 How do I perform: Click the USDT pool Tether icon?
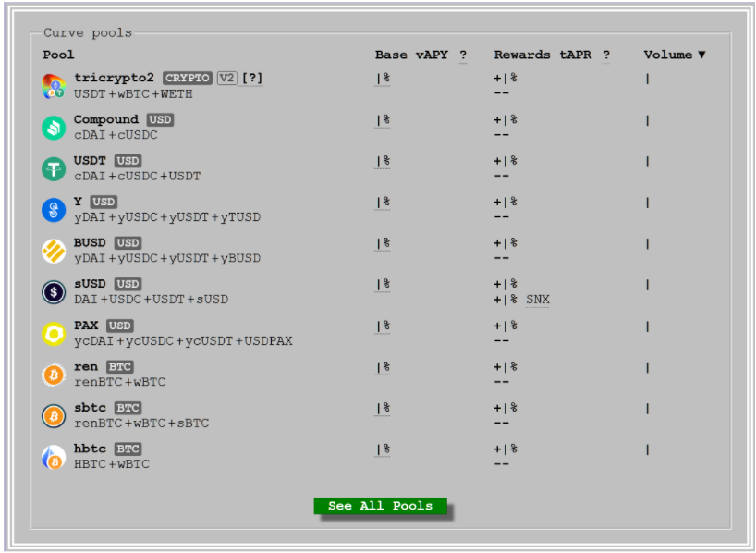pyautogui.click(x=54, y=169)
